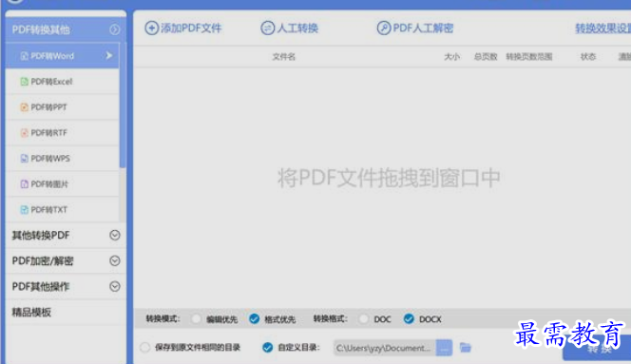The image size is (631, 364).
Task: Expand the PDF其他操作 section arrow
Action: 115,286
